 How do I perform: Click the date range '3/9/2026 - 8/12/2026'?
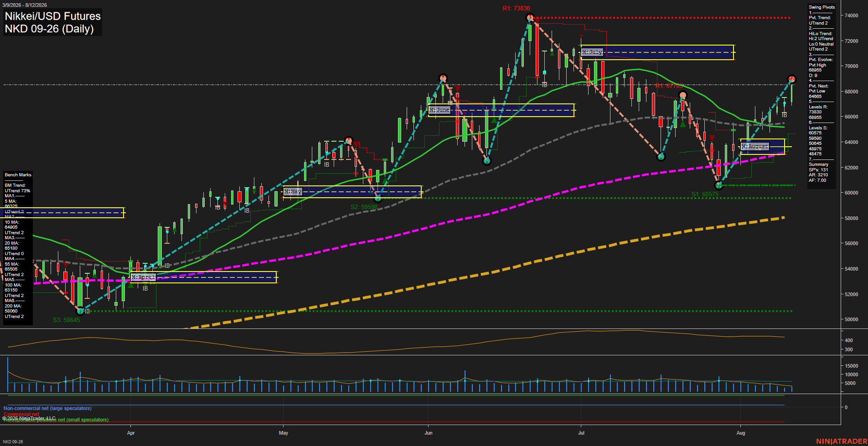click(x=24, y=5)
